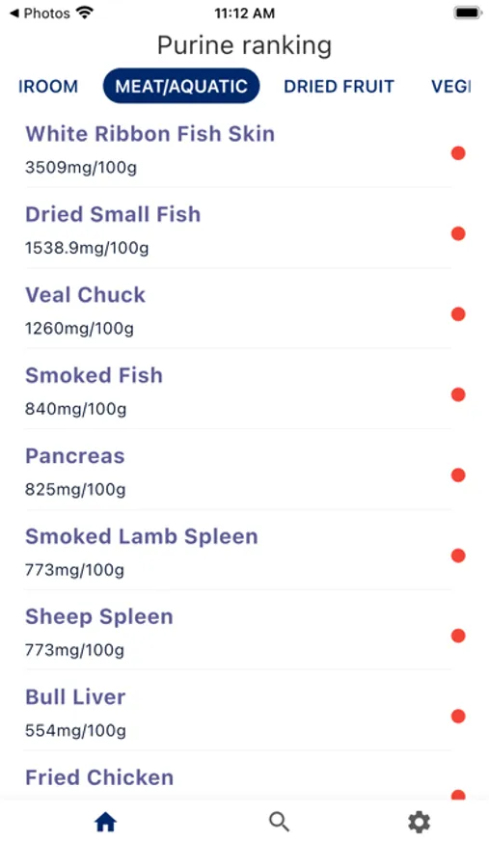Screen dimensions: 489x868
Task: Tap red indicator next to Veal Chuck
Action: 458,313
